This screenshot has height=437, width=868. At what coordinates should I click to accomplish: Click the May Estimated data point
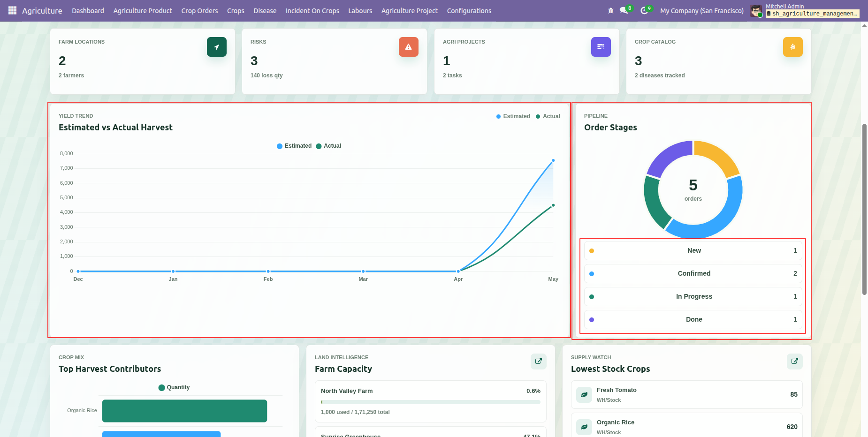[x=553, y=161]
